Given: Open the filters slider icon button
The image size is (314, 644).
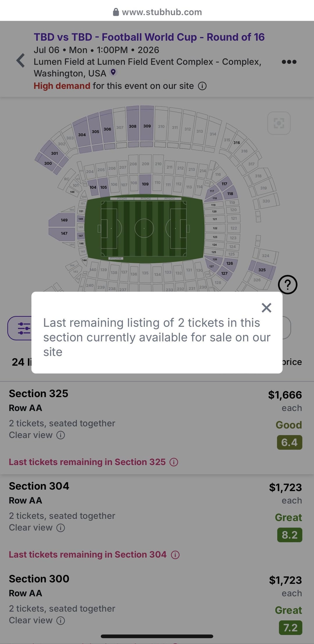Looking at the screenshot, I should [x=23, y=328].
